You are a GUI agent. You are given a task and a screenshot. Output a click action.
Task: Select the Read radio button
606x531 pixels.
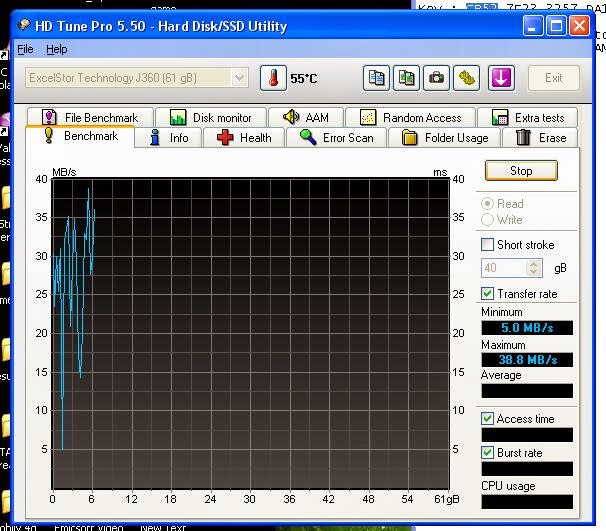pyautogui.click(x=487, y=203)
